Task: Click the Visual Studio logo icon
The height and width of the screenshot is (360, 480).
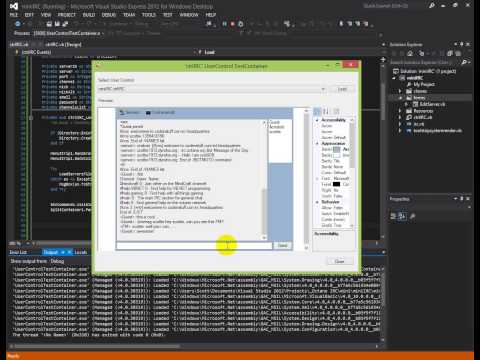Action: [13, 6]
